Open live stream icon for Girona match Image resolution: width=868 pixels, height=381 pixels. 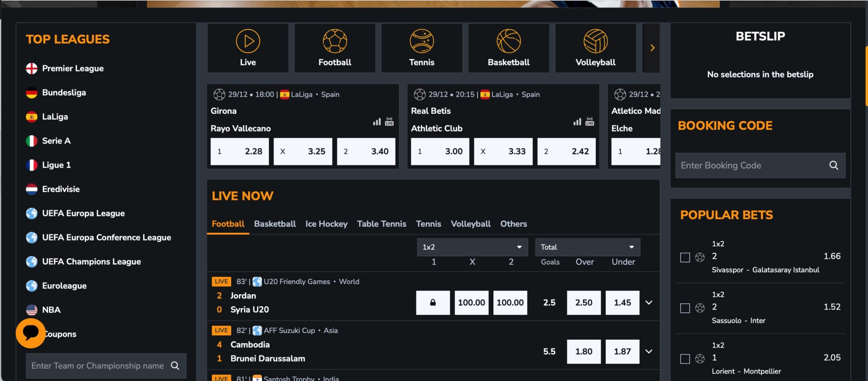click(389, 122)
